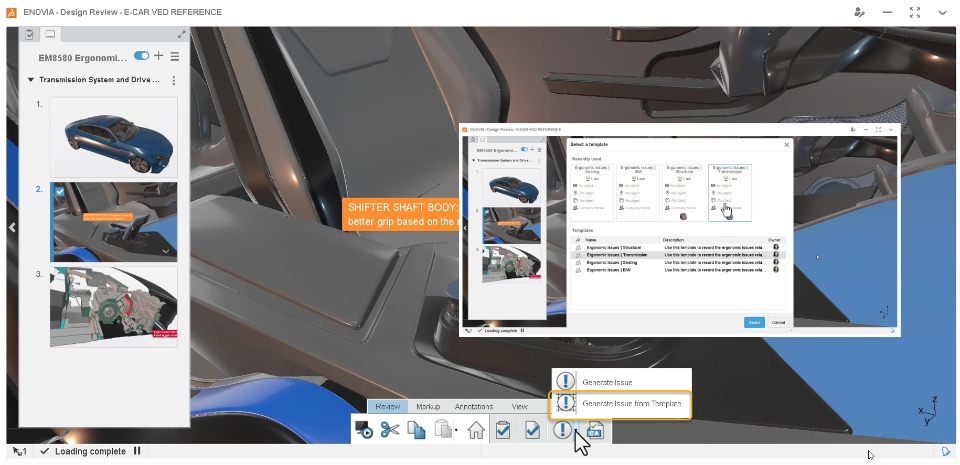Expand the chevron on slide 2 thumbnail
The height and width of the screenshot is (465, 960).
[x=166, y=251]
